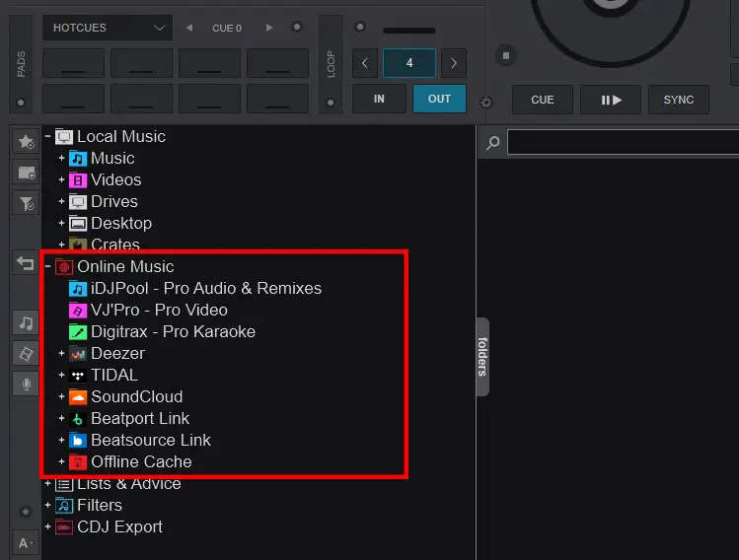This screenshot has height=560, width=739.
Task: Double loop size with right arrow
Action: click(454, 63)
